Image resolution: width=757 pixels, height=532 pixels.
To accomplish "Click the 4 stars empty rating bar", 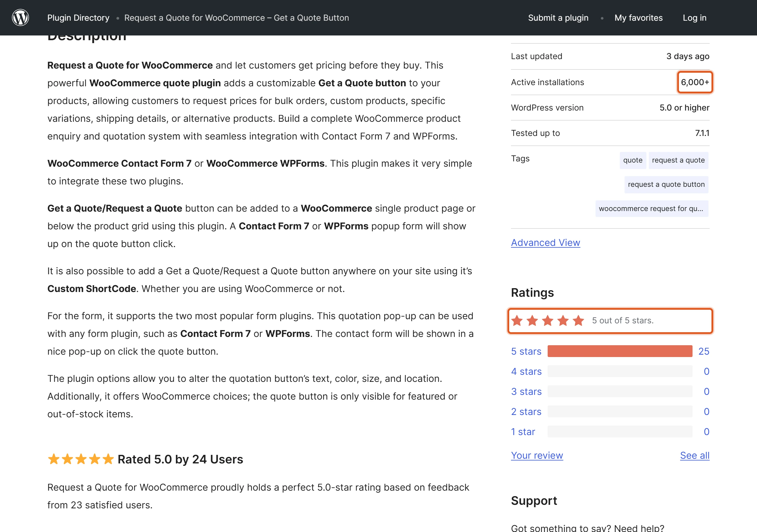I will pyautogui.click(x=620, y=372).
